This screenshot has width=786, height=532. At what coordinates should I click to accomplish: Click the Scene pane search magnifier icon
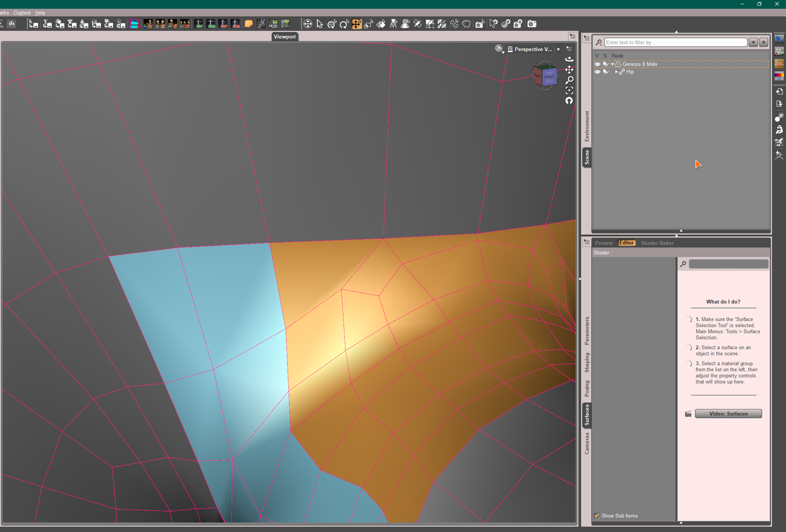[x=598, y=43]
